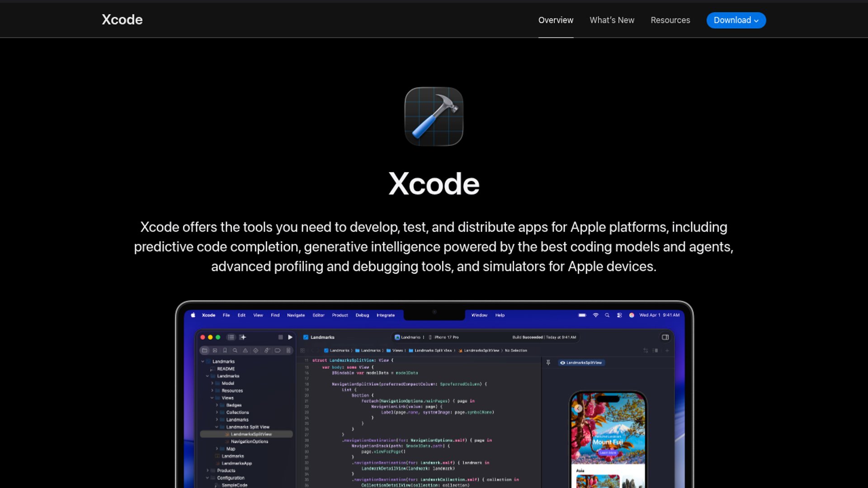Viewport: 868px width, 488px height.
Task: Open the Window menu
Action: pos(479,315)
